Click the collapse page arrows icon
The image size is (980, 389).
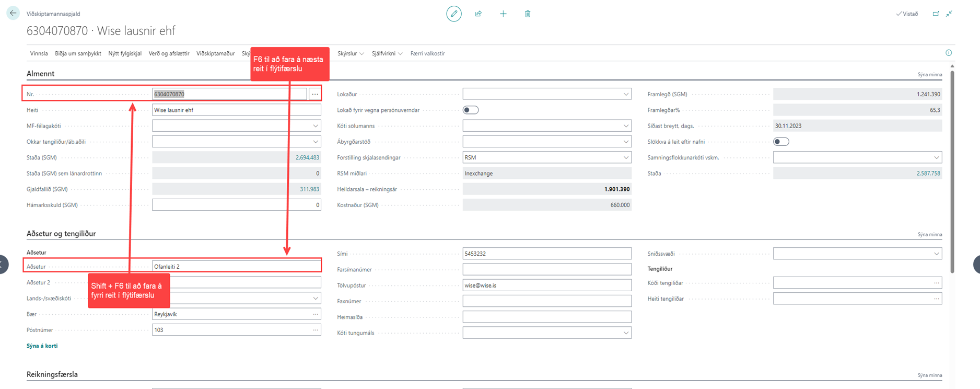click(949, 14)
